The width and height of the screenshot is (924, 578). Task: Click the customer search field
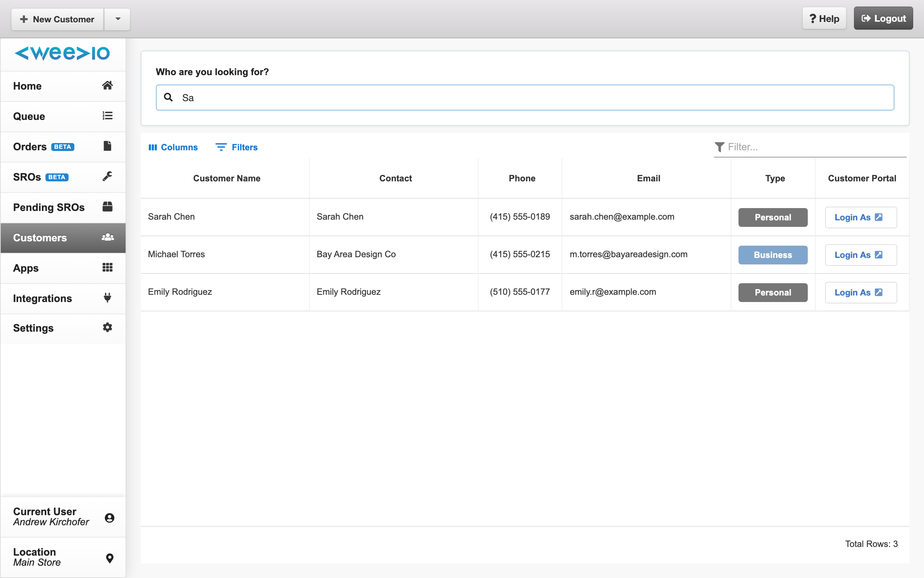click(x=524, y=98)
